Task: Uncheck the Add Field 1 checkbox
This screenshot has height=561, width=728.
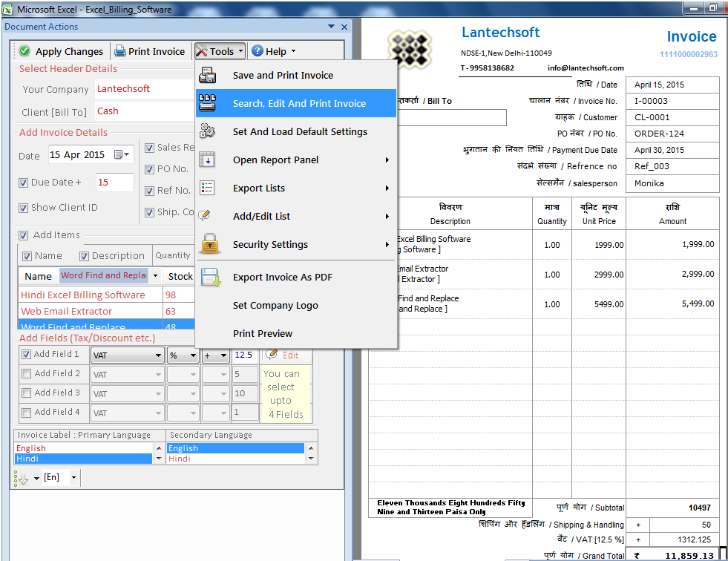Action: point(27,355)
